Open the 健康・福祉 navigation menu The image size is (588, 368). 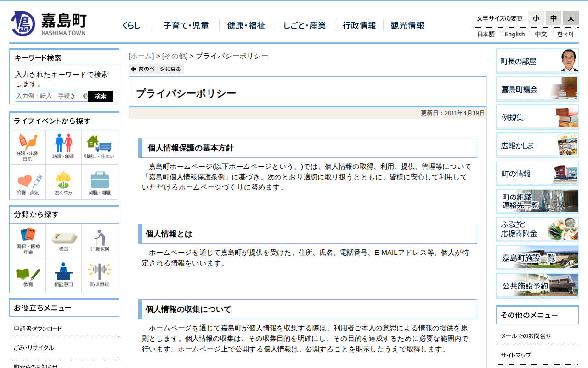(x=246, y=26)
